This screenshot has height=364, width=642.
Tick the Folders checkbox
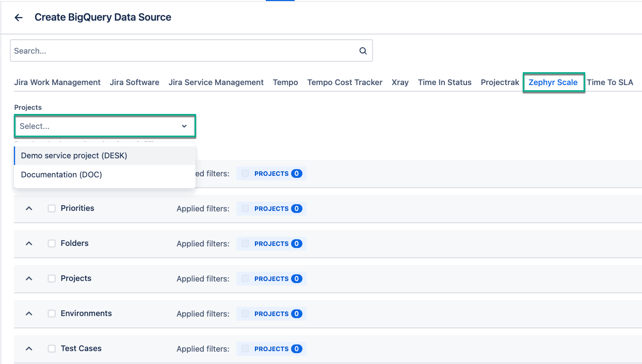52,243
